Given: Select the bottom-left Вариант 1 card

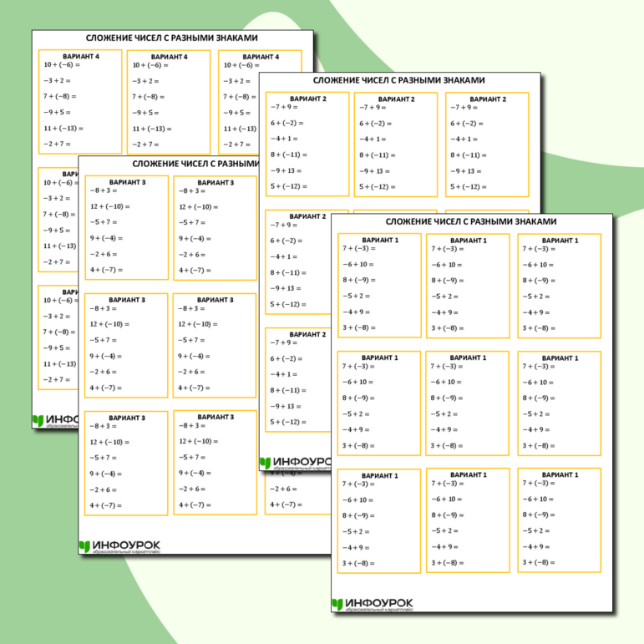Looking at the screenshot, I should (x=379, y=520).
